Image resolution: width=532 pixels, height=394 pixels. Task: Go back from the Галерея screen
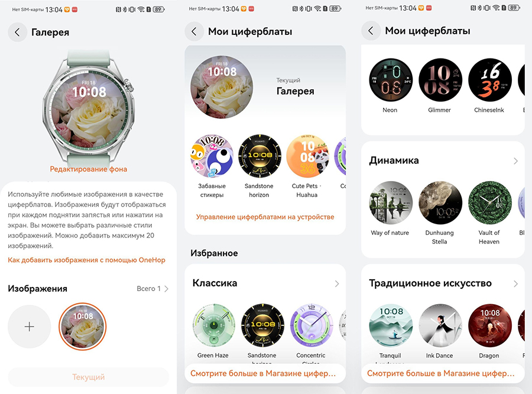click(x=17, y=33)
